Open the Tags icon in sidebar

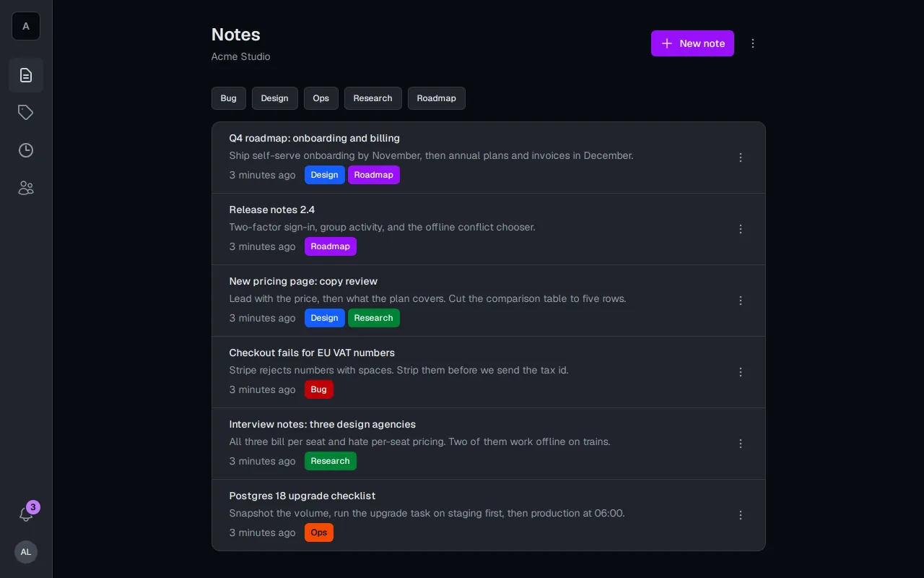[x=26, y=113]
